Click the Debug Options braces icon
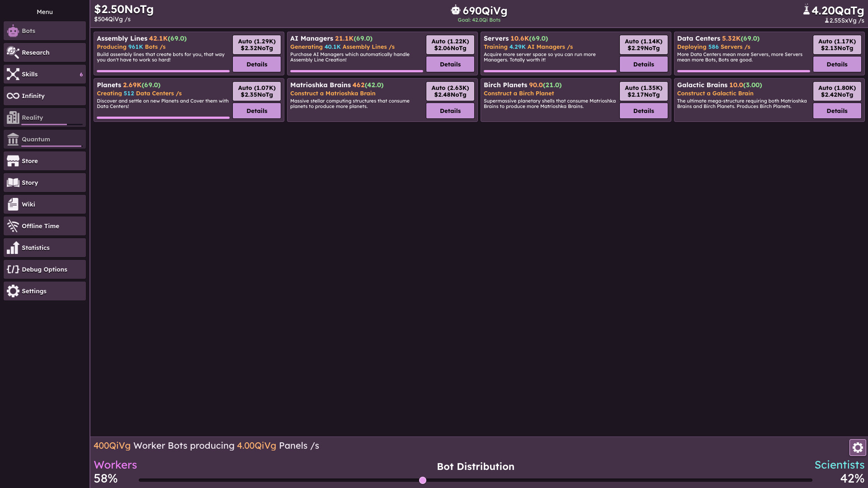This screenshot has height=488, width=868. (13, 269)
